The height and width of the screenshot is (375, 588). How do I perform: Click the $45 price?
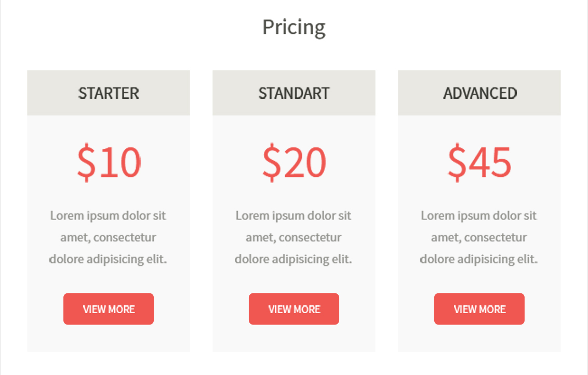pos(479,162)
